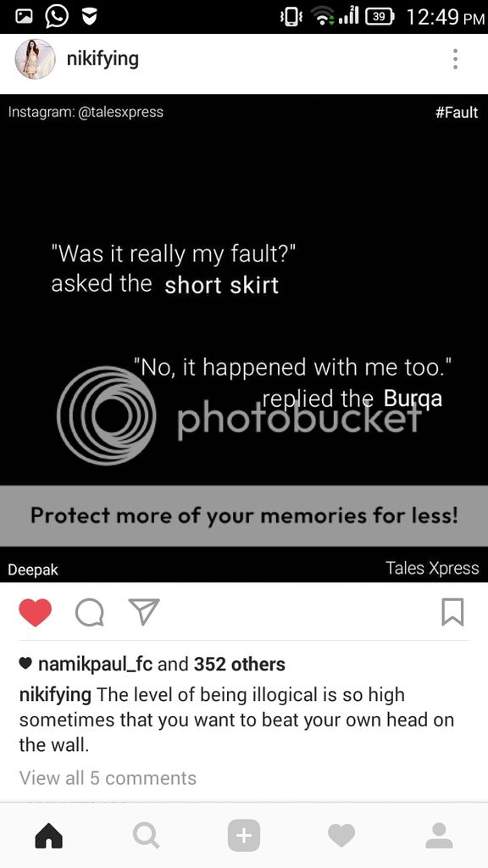Tap nikifying username in the caption
Screen dimensions: 488x868
[x=55, y=695]
